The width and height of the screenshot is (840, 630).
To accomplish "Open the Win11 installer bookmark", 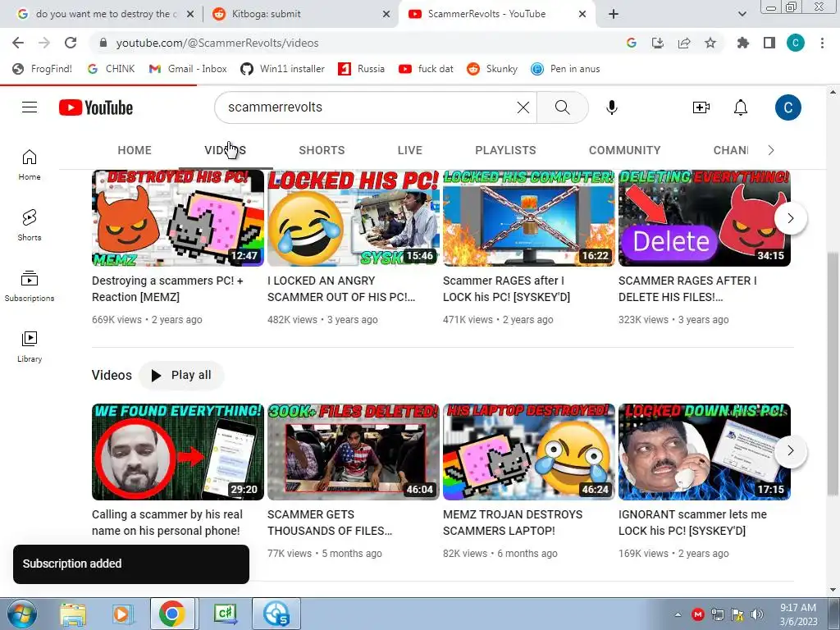I will (282, 69).
